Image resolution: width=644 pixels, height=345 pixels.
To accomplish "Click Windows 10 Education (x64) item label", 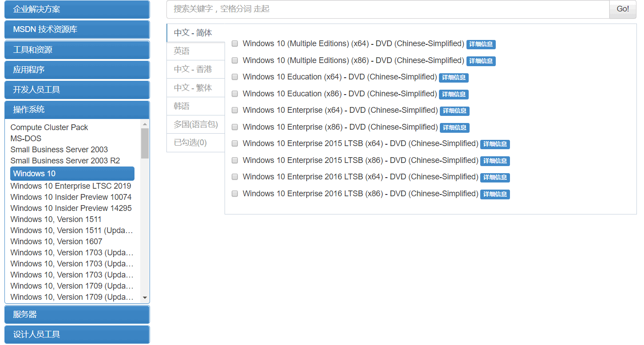I will pyautogui.click(x=340, y=77).
